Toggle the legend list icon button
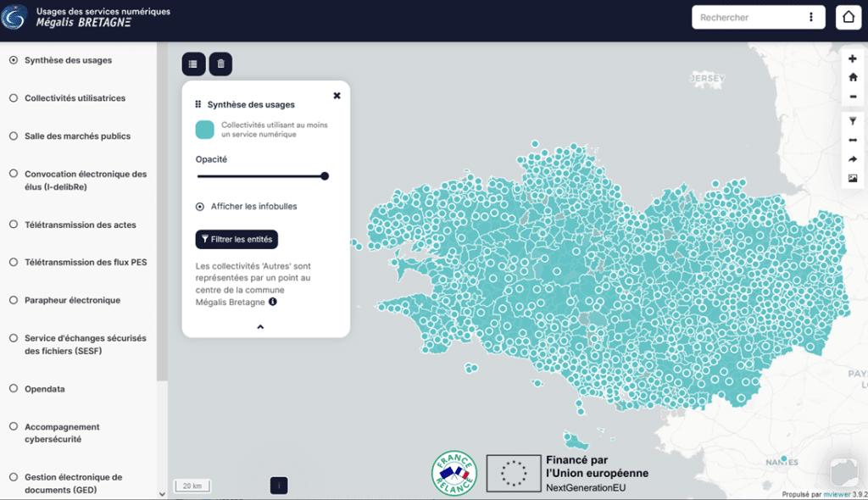This screenshot has height=500, width=868. click(x=193, y=64)
